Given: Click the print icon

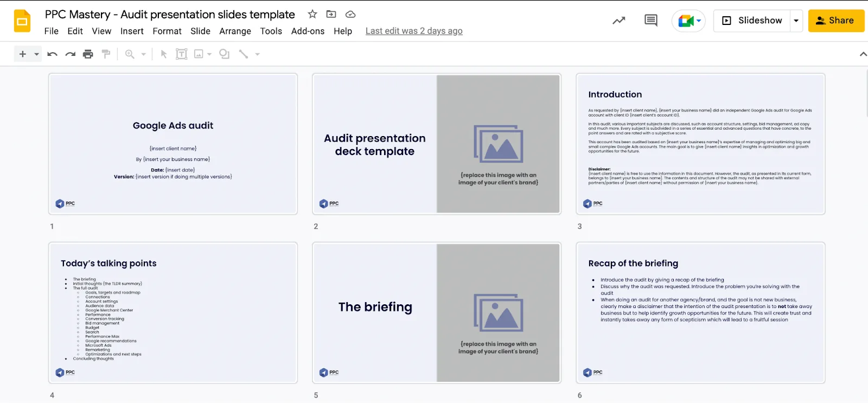Looking at the screenshot, I should coord(88,54).
